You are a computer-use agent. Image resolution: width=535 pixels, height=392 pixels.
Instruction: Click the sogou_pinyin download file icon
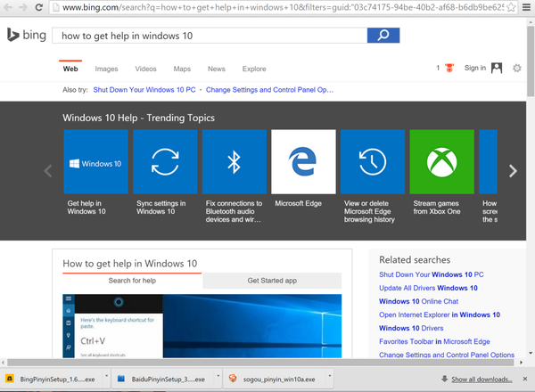[233, 379]
